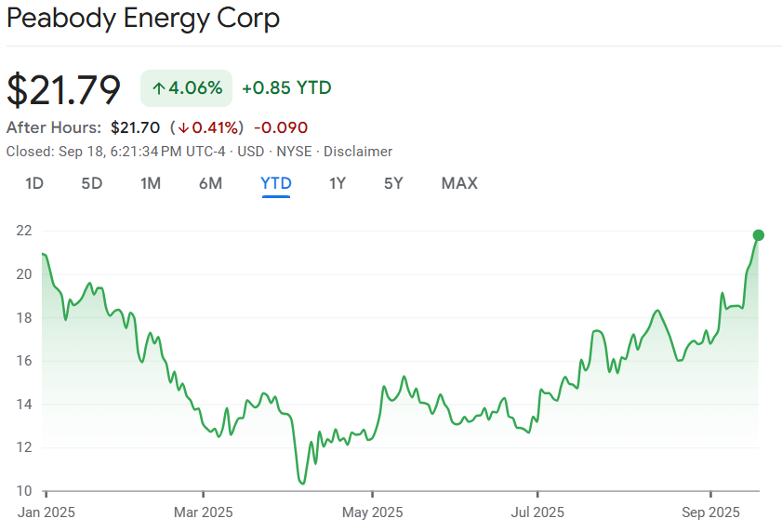Viewport: 782px width, 532px height.
Task: Select the 5D range tab
Action: click(92, 183)
